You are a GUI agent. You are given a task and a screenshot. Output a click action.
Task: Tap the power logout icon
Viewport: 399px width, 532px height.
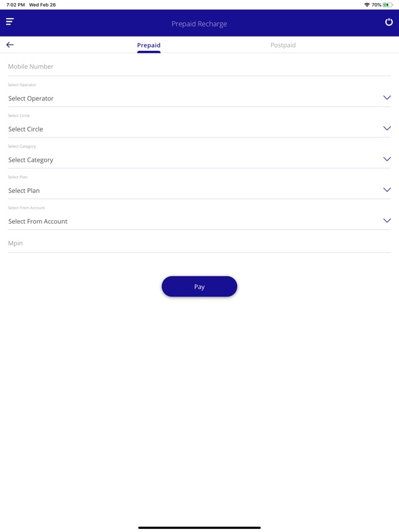389,22
